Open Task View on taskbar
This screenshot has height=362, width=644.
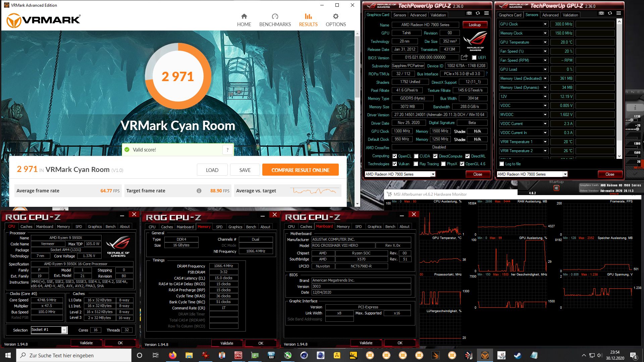coord(156,355)
